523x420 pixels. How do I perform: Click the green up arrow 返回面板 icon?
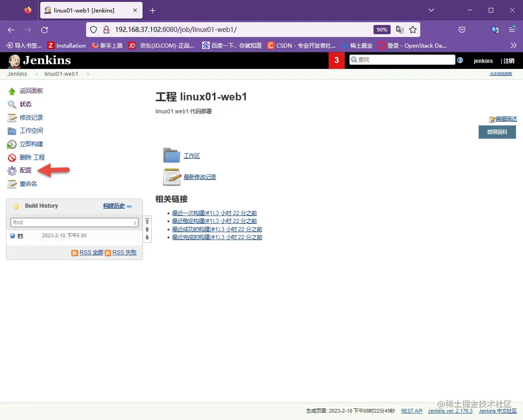click(x=12, y=91)
